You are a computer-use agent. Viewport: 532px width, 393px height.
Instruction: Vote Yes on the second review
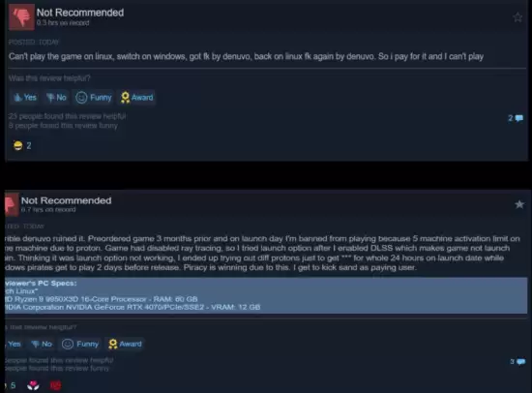coord(14,344)
